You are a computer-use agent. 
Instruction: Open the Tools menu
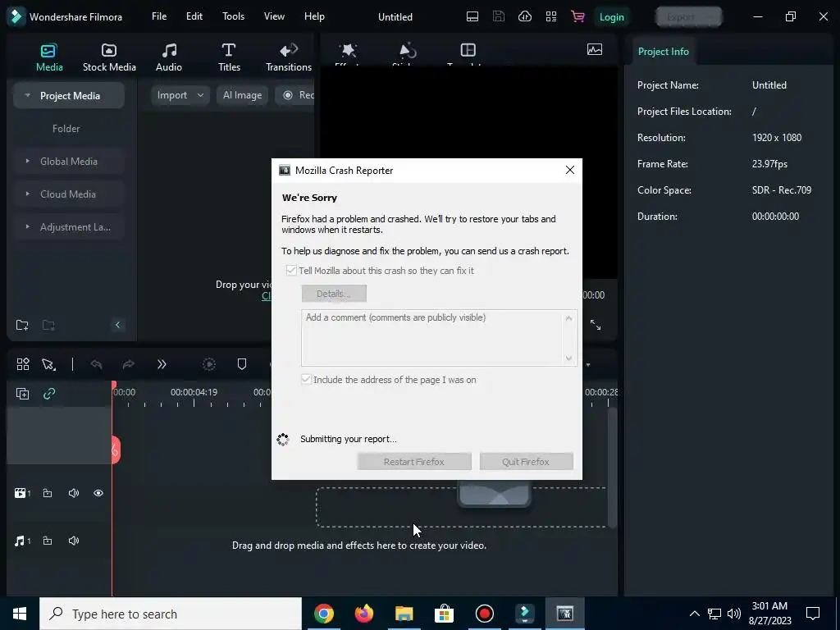233,16
